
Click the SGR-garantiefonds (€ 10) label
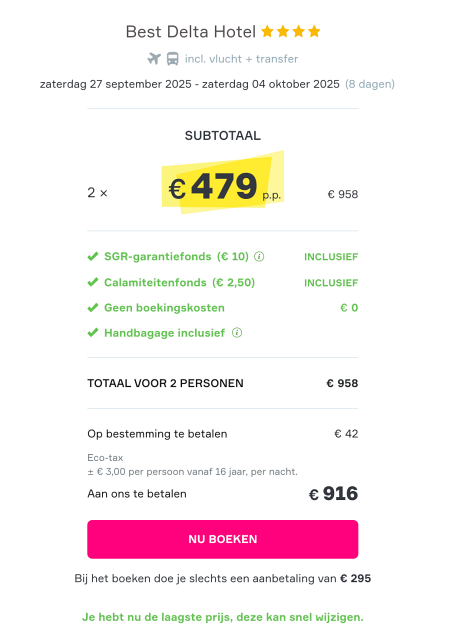(x=176, y=257)
